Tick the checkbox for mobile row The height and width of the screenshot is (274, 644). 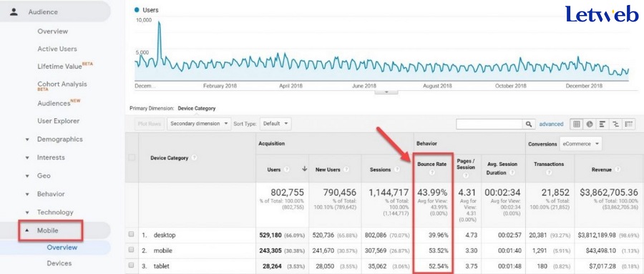132,250
